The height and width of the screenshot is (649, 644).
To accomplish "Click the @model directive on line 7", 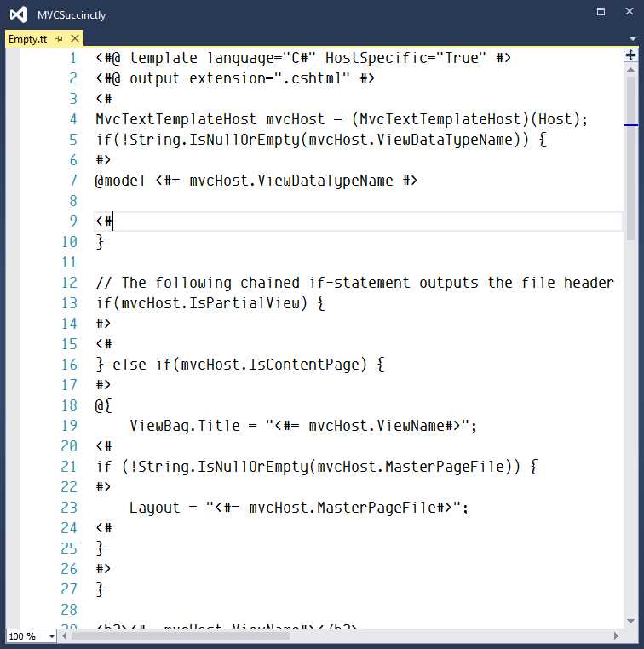I will coord(256,181).
